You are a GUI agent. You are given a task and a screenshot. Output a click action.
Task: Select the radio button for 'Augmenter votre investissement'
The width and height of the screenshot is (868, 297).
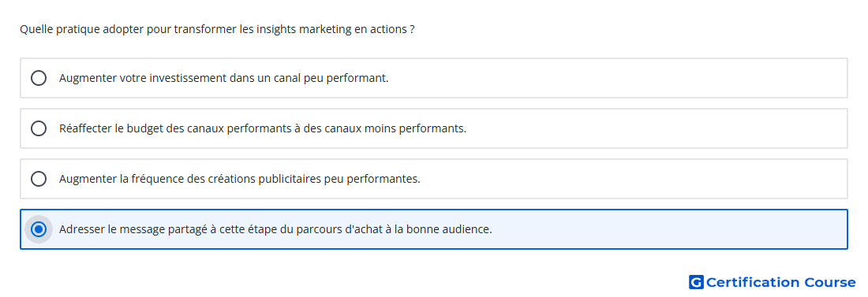click(38, 78)
